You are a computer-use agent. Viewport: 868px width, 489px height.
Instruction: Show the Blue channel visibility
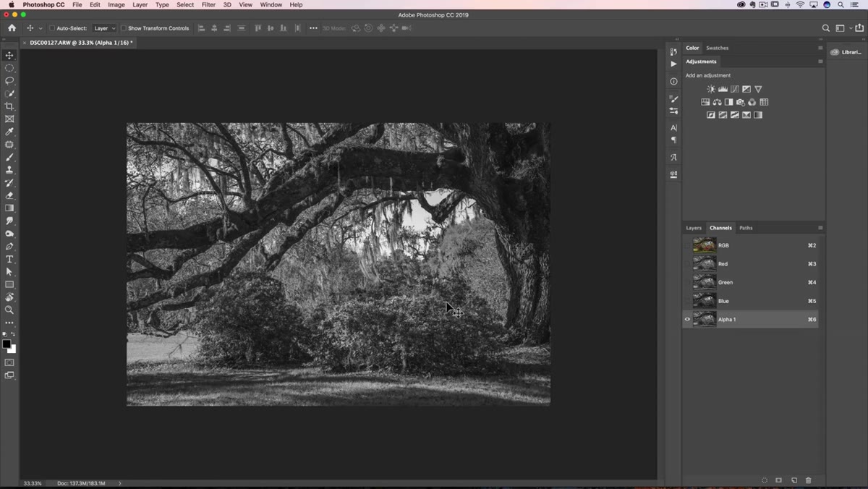687,301
